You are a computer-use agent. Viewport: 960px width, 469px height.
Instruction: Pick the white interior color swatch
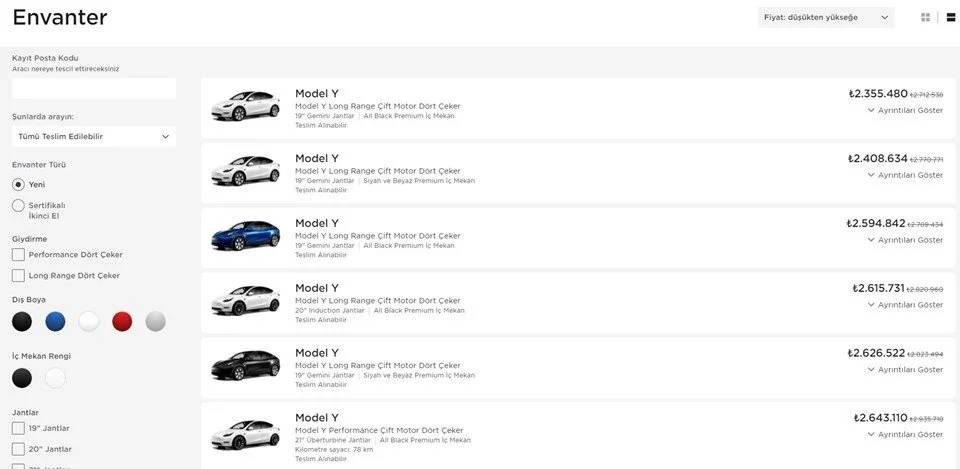pyautogui.click(x=55, y=378)
